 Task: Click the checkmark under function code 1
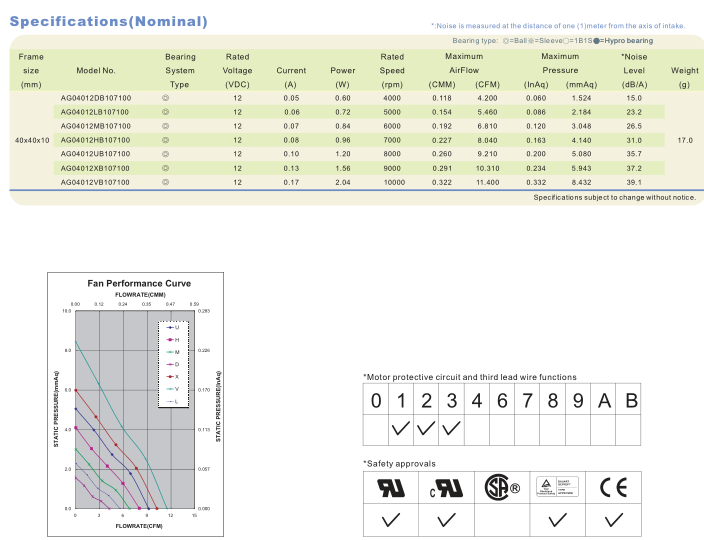pyautogui.click(x=400, y=428)
